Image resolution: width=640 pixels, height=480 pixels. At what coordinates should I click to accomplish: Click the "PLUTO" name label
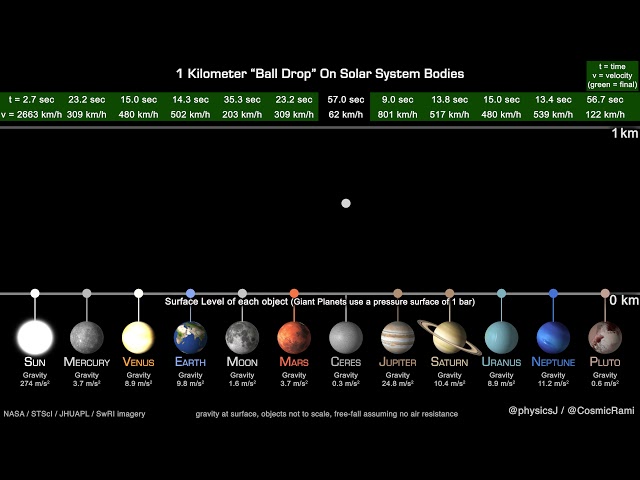(x=605, y=362)
